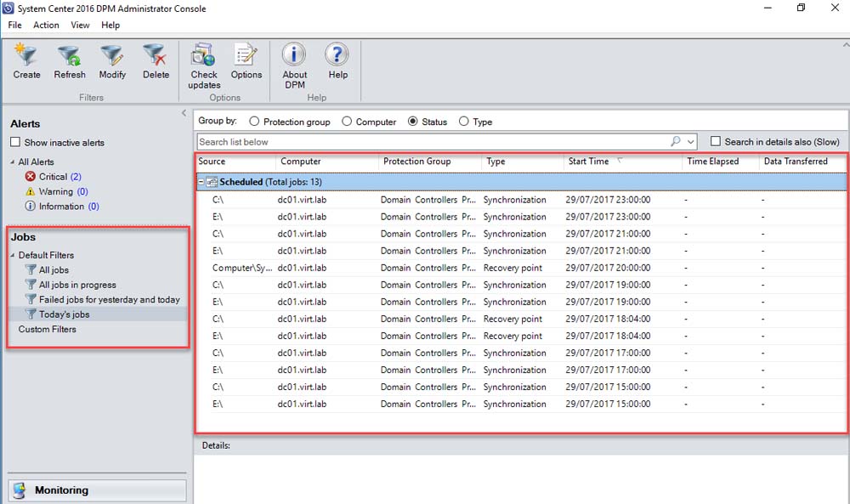The width and height of the screenshot is (850, 504).
Task: Group jobs by Status
Action: [x=412, y=122]
